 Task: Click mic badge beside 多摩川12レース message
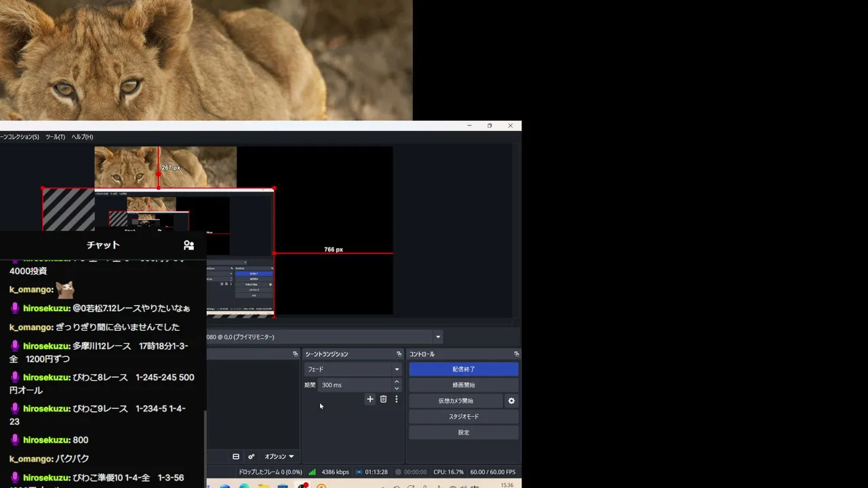click(x=15, y=346)
